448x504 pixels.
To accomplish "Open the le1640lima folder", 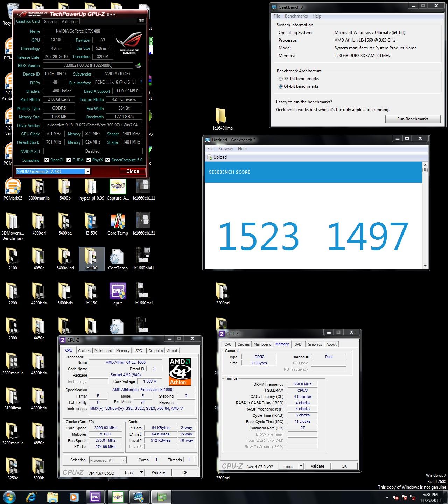I will coord(223,119).
